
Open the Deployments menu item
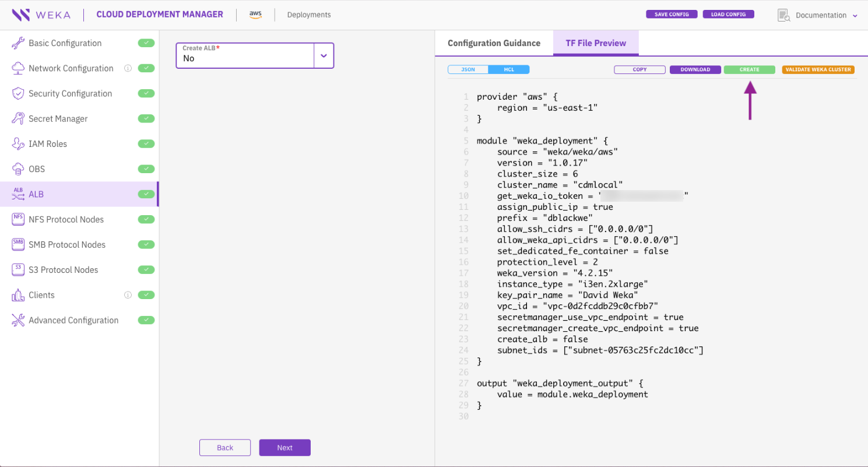[x=309, y=15]
